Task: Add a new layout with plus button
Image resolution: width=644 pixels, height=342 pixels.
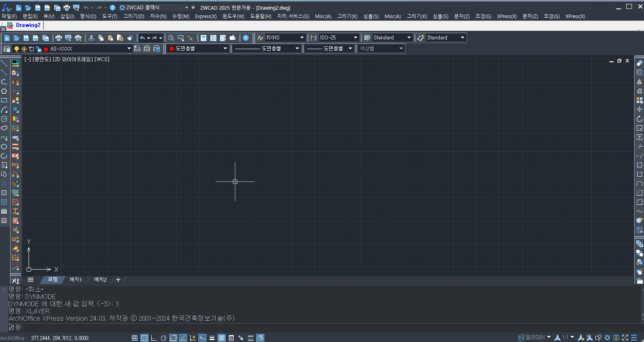Action: (x=118, y=280)
